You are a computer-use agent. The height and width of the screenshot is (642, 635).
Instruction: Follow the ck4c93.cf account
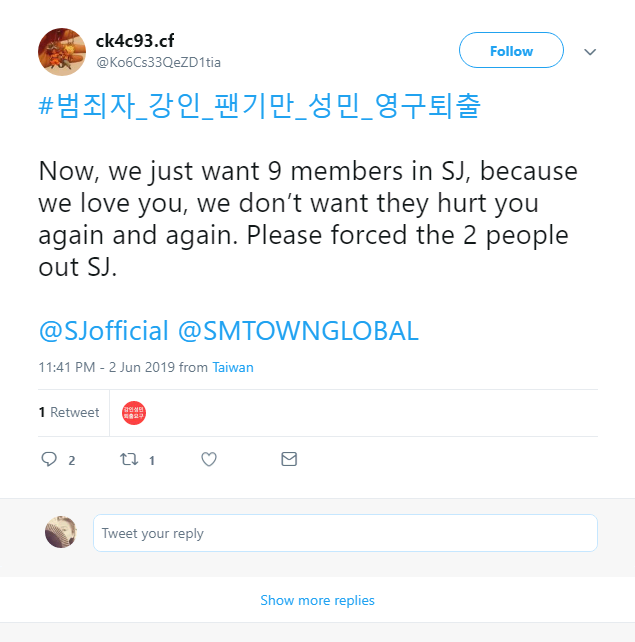click(x=511, y=51)
